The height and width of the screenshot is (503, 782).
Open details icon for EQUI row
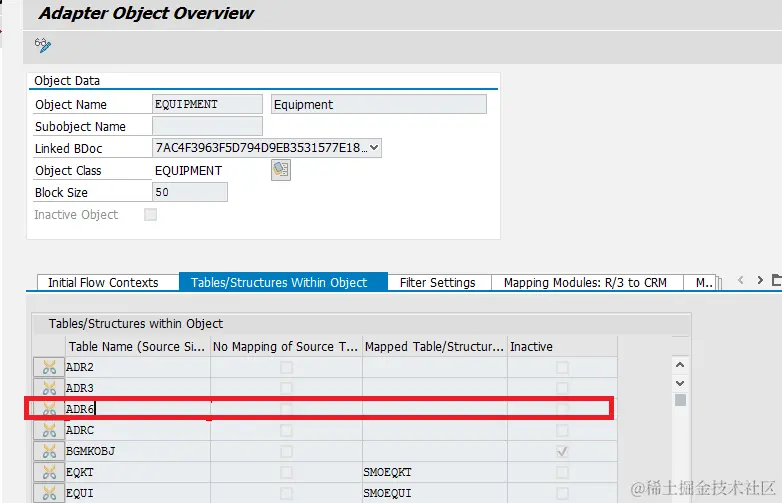(49, 493)
